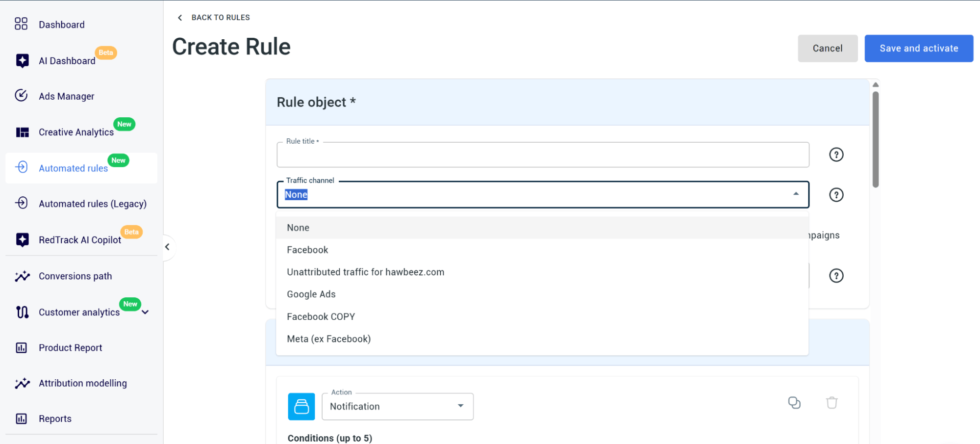Click the scrollbar up arrow
This screenshot has height=444, width=980.
point(876,85)
